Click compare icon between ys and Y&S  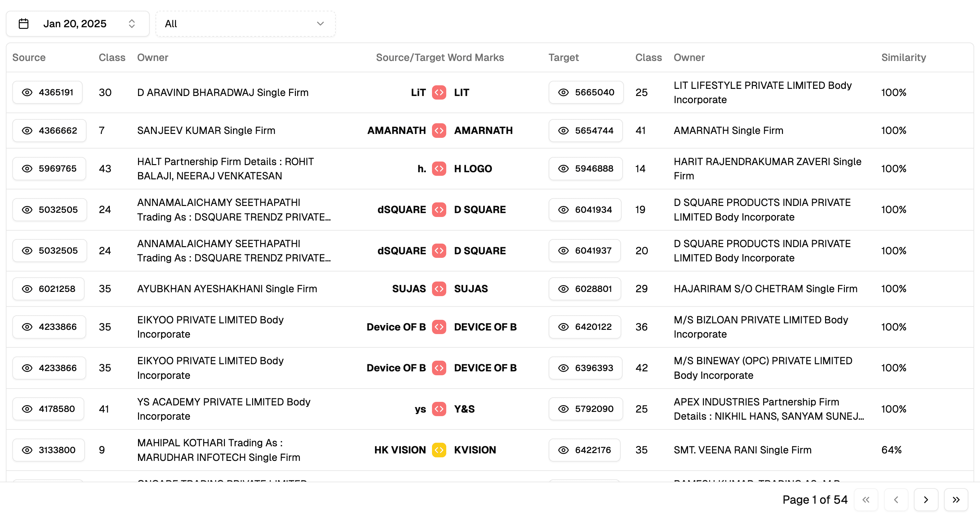pos(439,409)
